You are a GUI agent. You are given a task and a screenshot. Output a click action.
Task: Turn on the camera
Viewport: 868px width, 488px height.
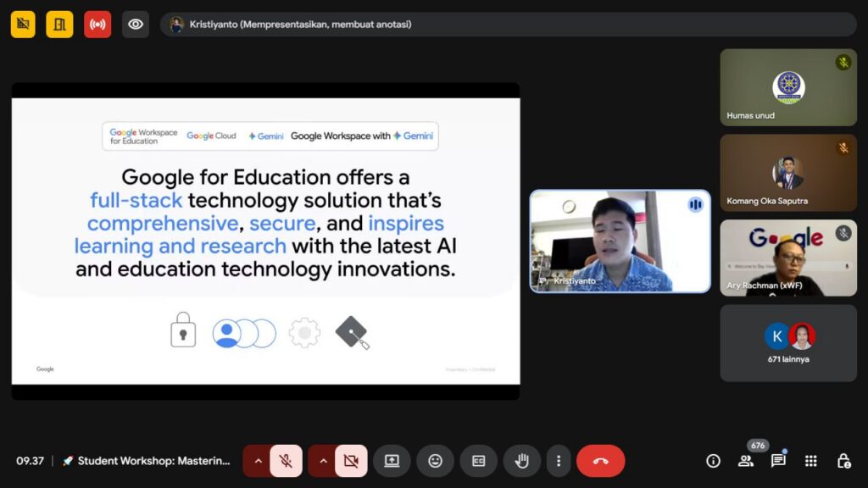coord(351,461)
